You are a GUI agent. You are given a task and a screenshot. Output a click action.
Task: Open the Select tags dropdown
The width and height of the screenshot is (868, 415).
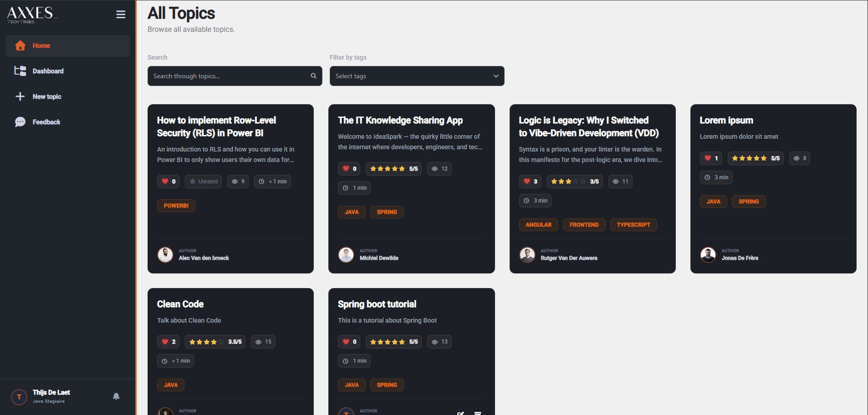click(417, 76)
